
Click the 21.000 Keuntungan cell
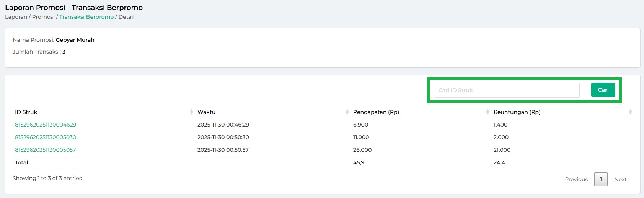502,150
